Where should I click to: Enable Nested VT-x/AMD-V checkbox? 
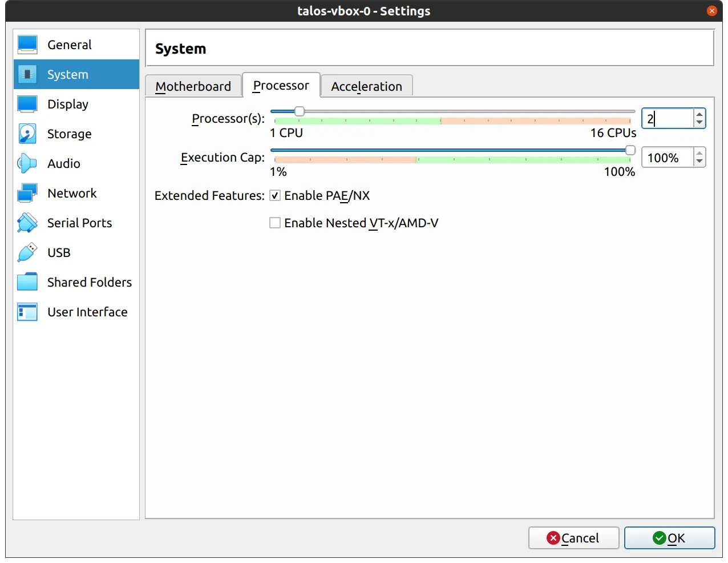click(x=275, y=223)
